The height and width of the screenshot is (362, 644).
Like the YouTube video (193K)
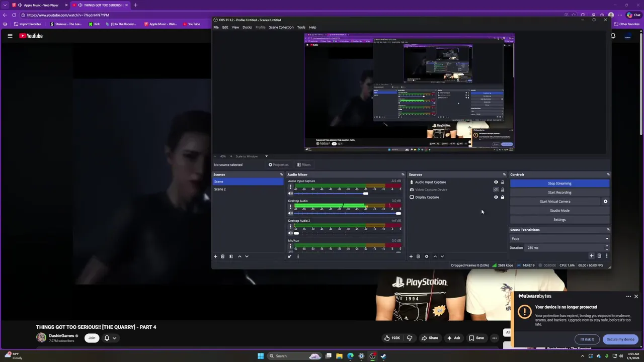pyautogui.click(x=392, y=338)
